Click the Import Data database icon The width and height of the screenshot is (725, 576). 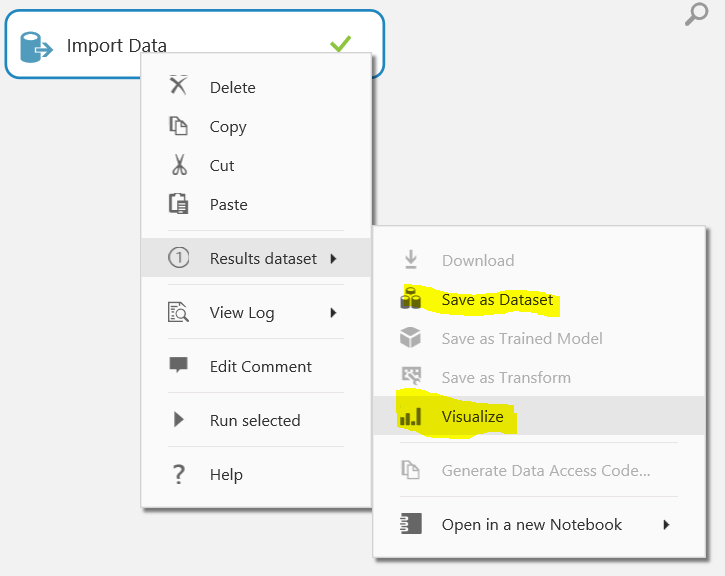click(36, 47)
